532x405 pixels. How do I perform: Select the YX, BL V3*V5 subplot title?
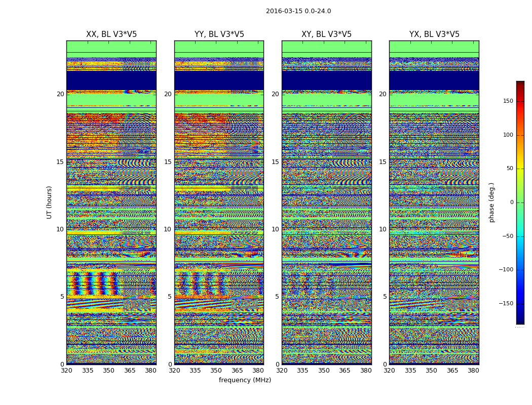(434, 34)
